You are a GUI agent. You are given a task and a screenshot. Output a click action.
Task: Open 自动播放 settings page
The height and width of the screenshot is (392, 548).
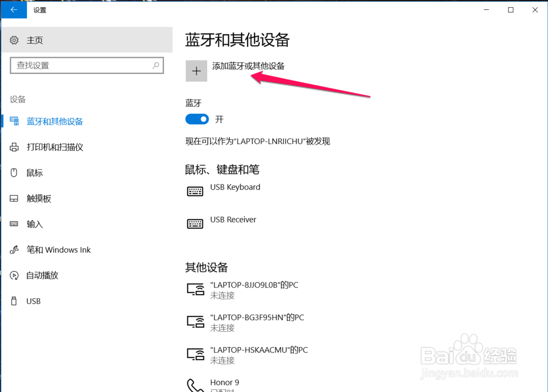pos(42,275)
